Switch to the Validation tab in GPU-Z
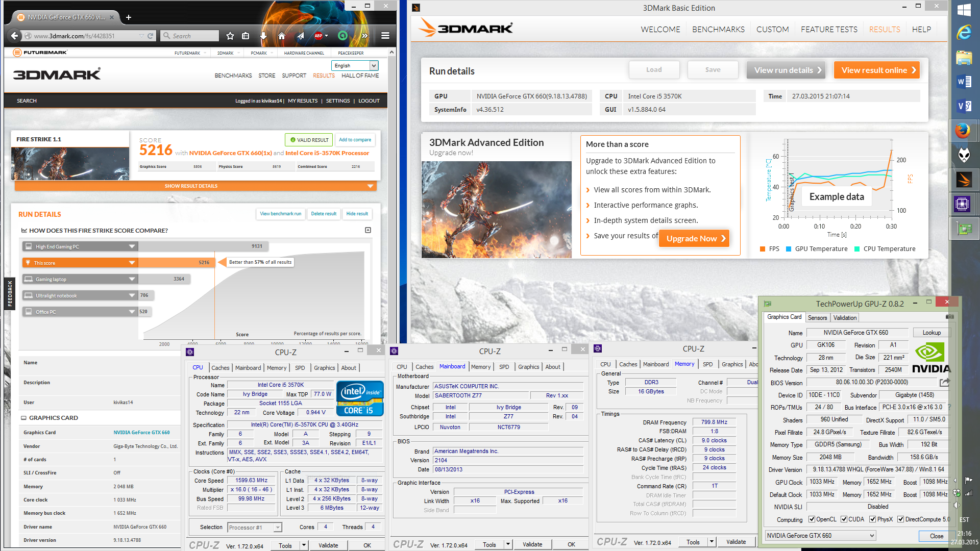980x551 pixels. pos(845,318)
